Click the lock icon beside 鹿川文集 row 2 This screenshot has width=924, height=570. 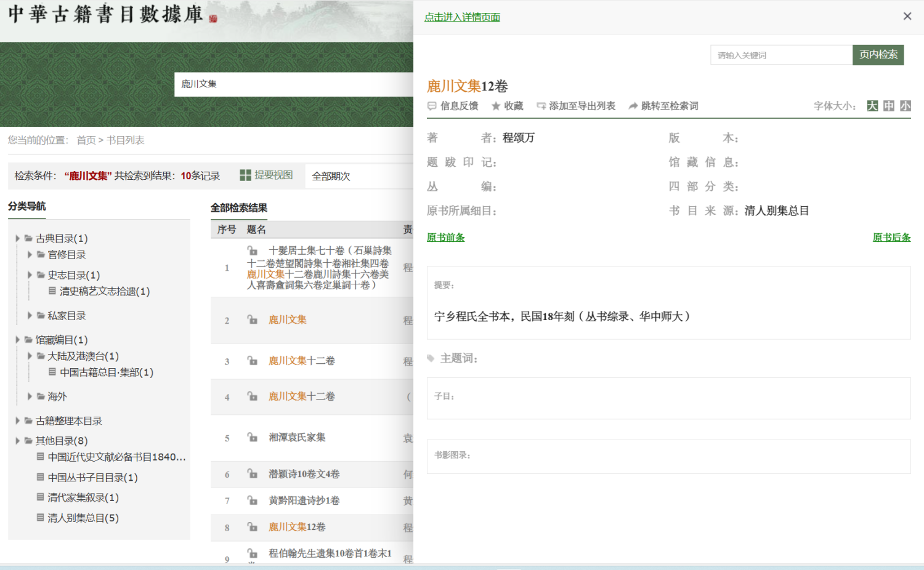pos(253,319)
